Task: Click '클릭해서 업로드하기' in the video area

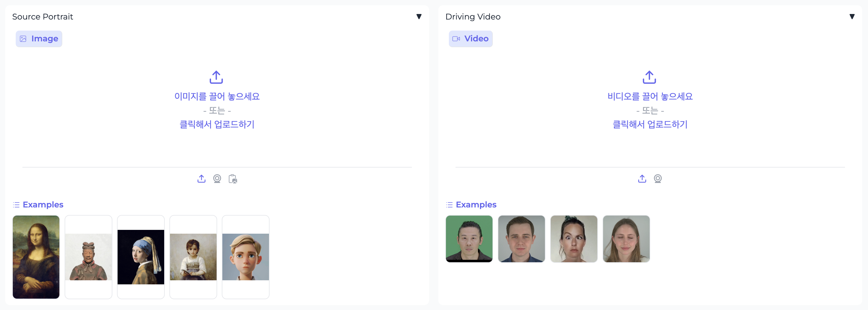Action: click(x=650, y=124)
